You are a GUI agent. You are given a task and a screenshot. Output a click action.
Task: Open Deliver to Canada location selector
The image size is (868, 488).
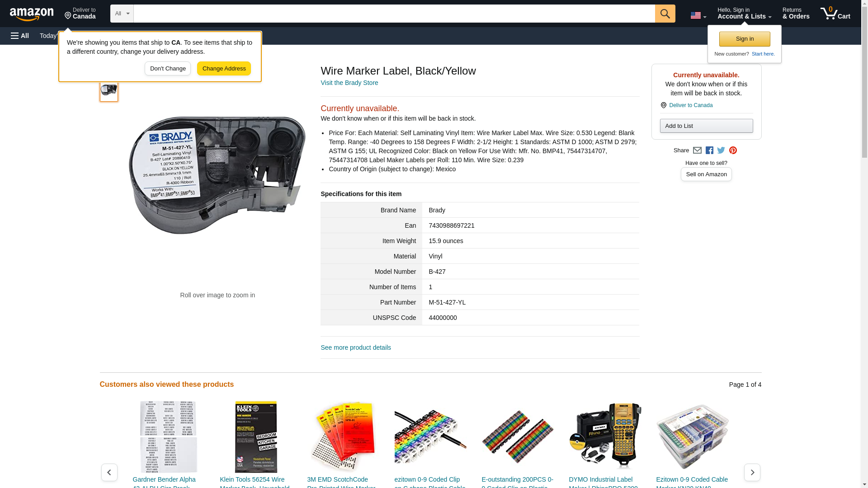(x=80, y=14)
